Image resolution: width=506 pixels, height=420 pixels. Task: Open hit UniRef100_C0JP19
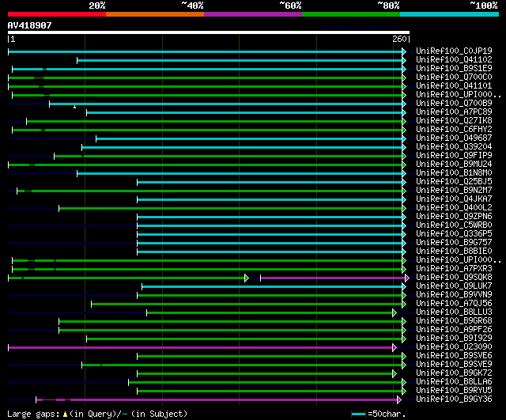point(454,51)
